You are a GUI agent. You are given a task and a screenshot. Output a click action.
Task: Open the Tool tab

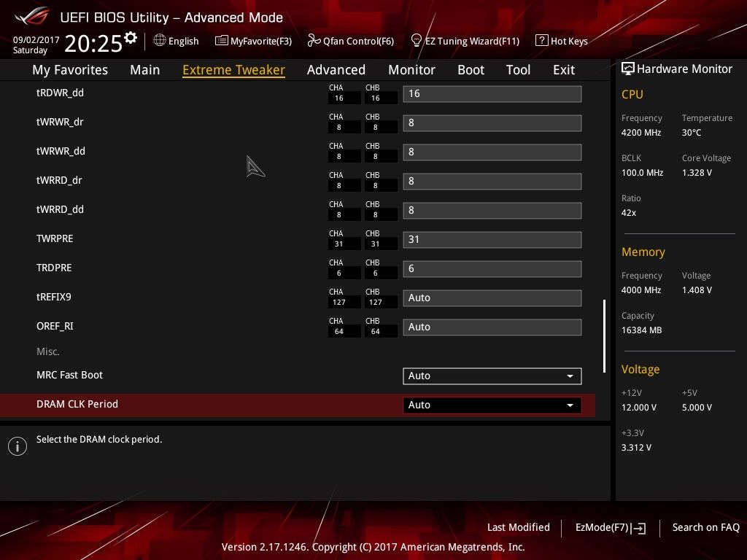coord(519,70)
